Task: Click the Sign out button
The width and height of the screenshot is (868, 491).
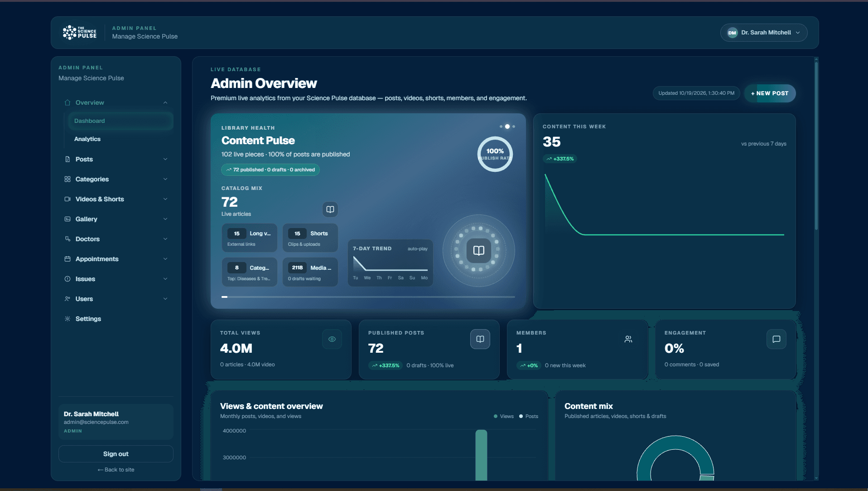Action: [x=116, y=454]
